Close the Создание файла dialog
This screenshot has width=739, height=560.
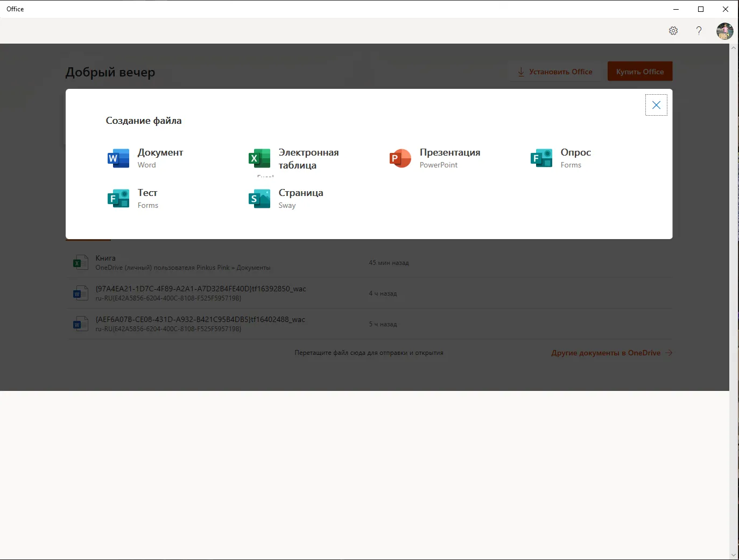pos(656,105)
